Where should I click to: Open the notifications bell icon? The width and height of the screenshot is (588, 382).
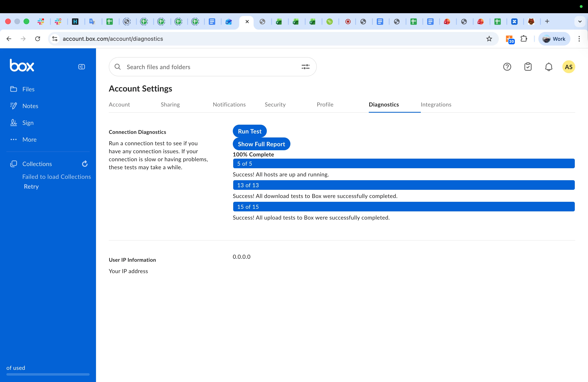tap(548, 67)
